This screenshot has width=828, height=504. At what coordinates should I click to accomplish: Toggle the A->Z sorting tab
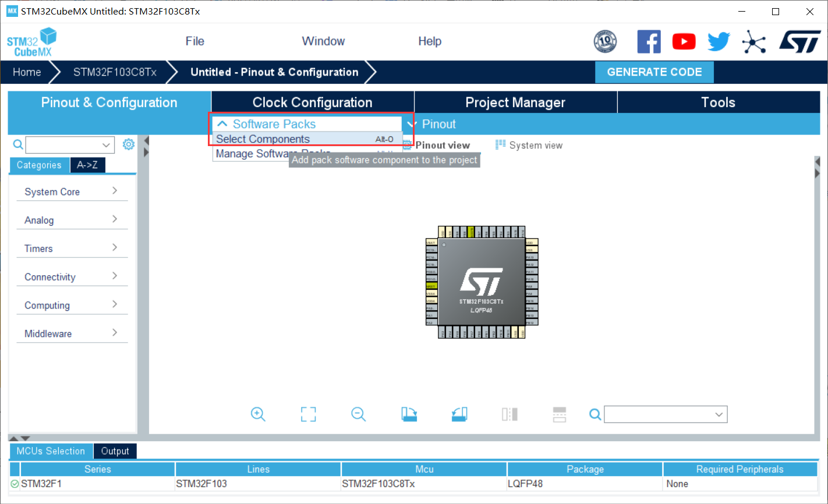pos(87,165)
